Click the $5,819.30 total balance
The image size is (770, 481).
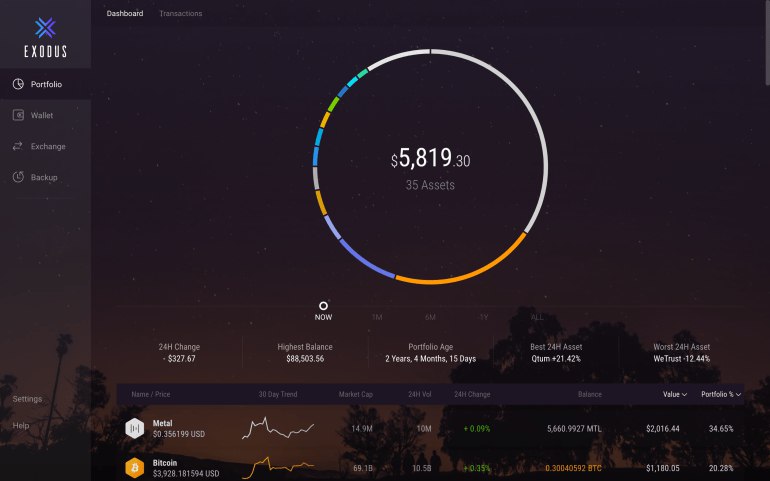point(430,158)
